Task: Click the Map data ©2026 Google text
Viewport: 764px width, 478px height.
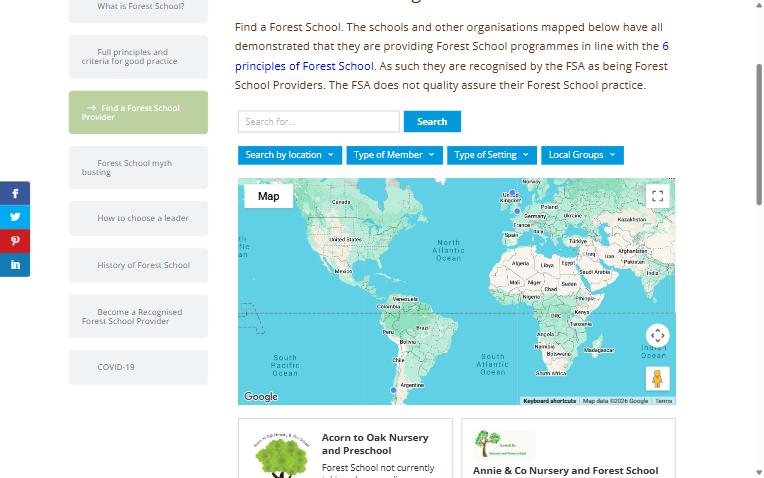Action: (615, 401)
